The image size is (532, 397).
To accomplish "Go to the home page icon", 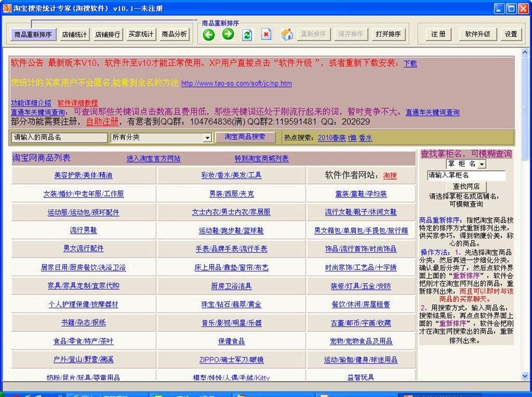I will pyautogui.click(x=287, y=34).
